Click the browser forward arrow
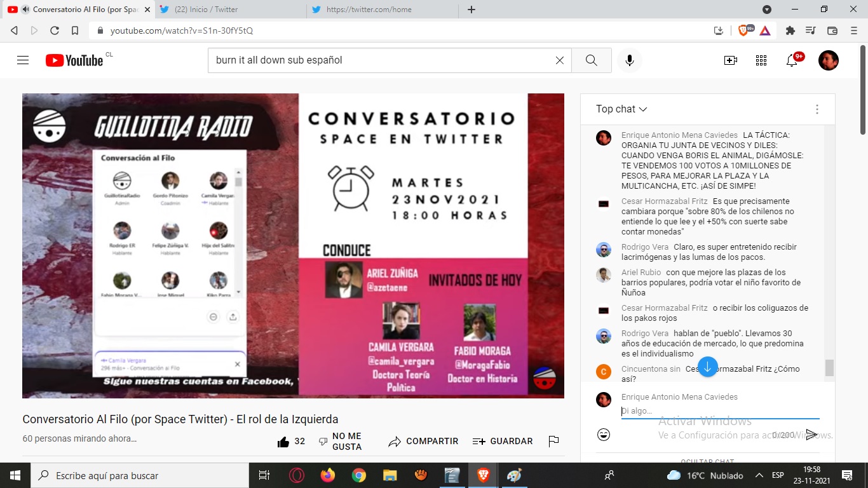Image resolution: width=868 pixels, height=488 pixels. [x=34, y=30]
